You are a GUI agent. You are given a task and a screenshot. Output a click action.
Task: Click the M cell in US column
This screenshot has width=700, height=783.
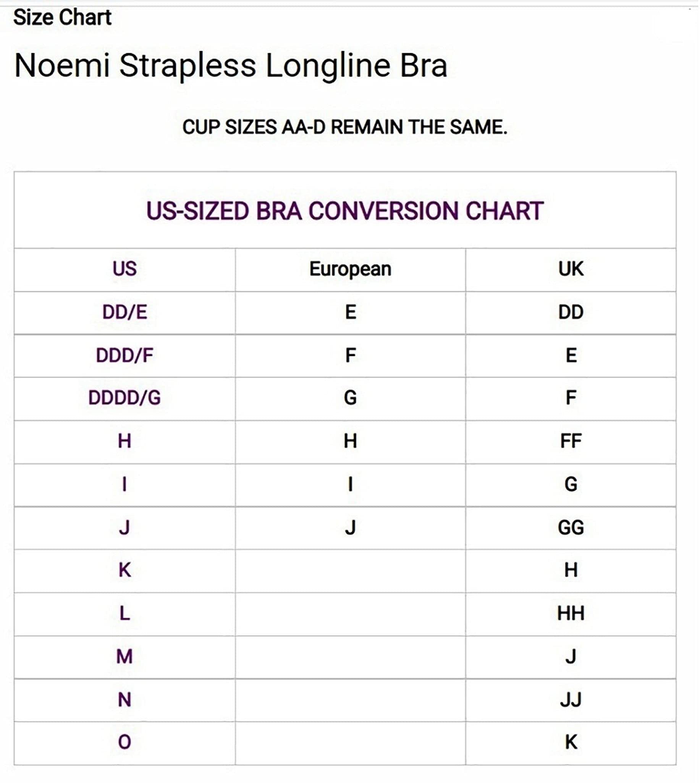point(124,657)
